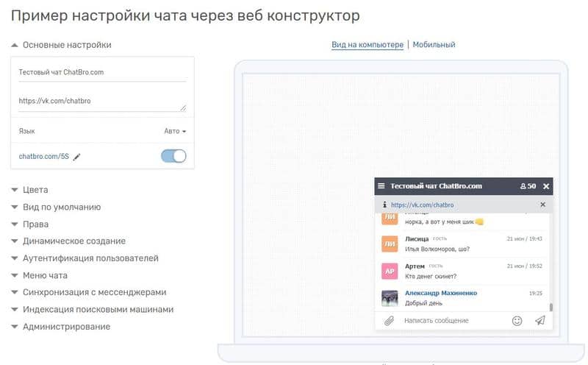Expand the Администрирование section
This screenshot has width=588, height=365.
click(61, 327)
